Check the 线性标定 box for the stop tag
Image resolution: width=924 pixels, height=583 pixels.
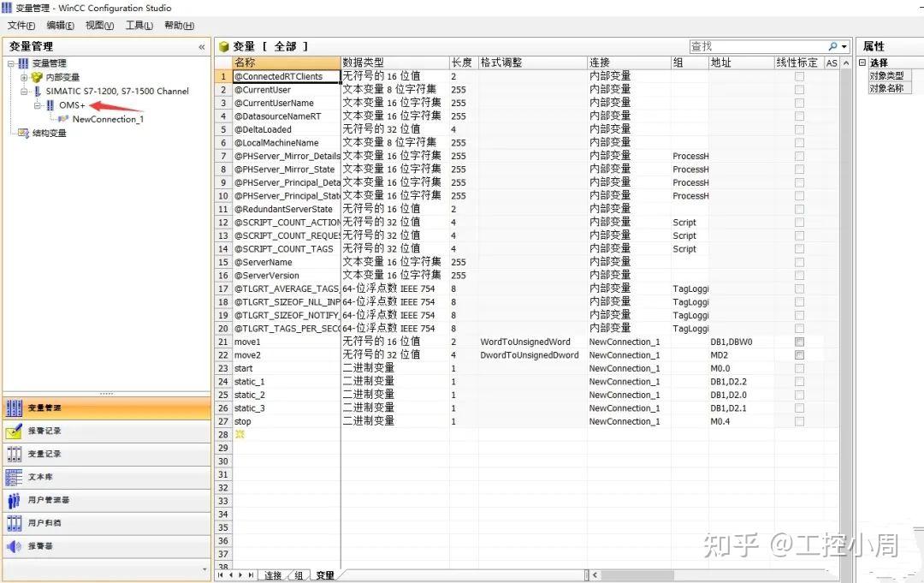point(799,420)
